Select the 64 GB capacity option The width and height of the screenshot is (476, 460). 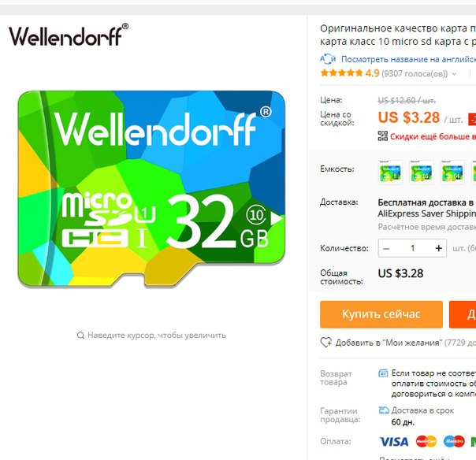point(452,172)
